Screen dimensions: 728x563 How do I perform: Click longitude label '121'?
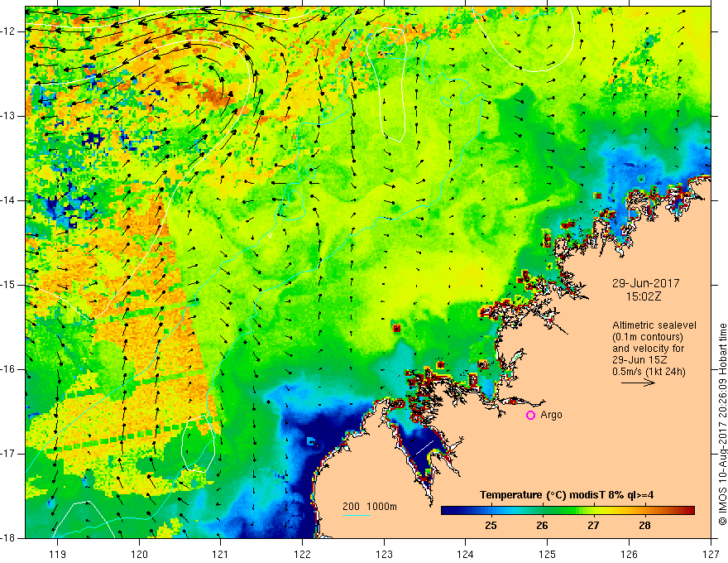(221, 554)
